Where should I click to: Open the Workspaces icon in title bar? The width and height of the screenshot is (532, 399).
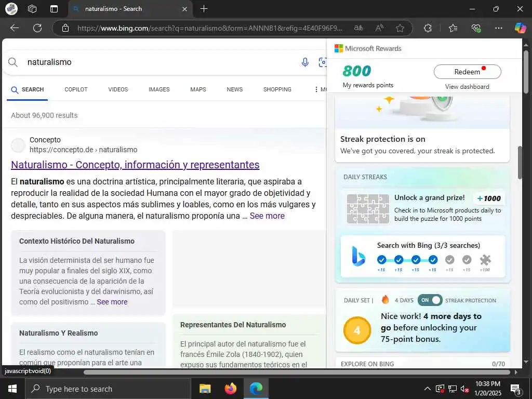[32, 9]
